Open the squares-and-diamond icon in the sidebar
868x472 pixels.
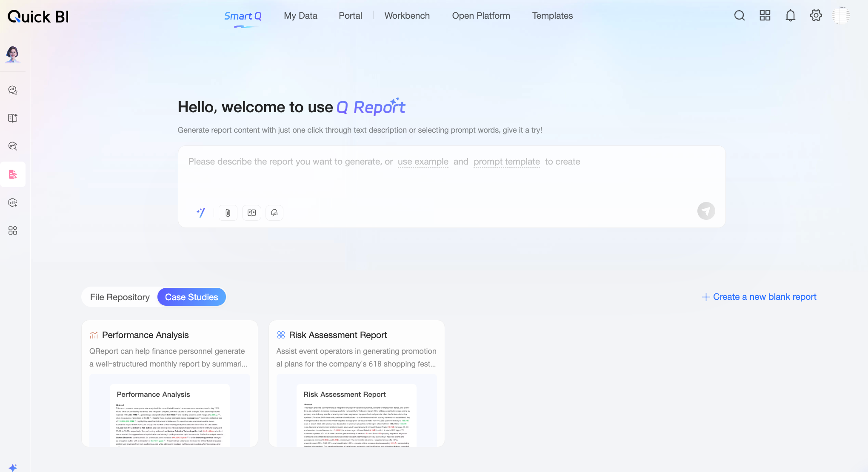pos(13,230)
